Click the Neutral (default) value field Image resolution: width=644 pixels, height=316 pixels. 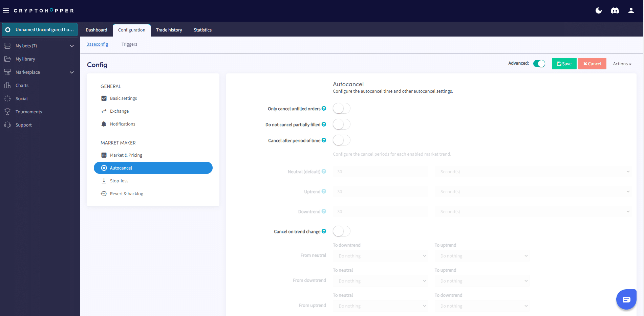click(380, 172)
